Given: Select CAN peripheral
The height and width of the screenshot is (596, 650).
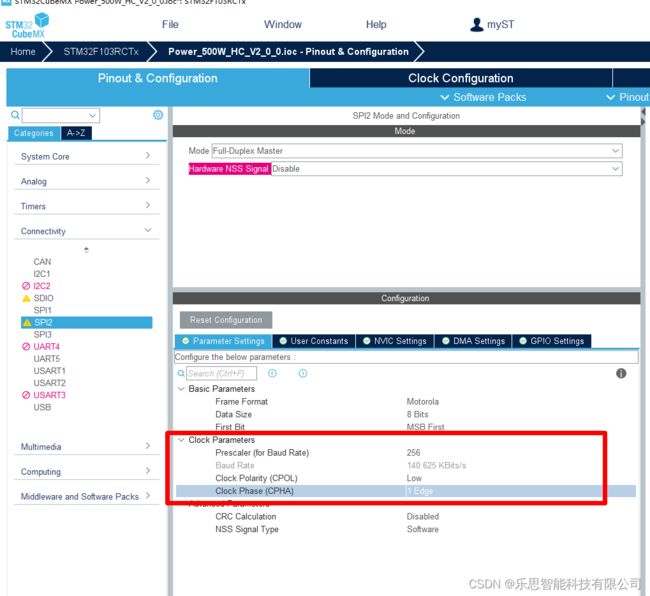Looking at the screenshot, I should coord(42,262).
